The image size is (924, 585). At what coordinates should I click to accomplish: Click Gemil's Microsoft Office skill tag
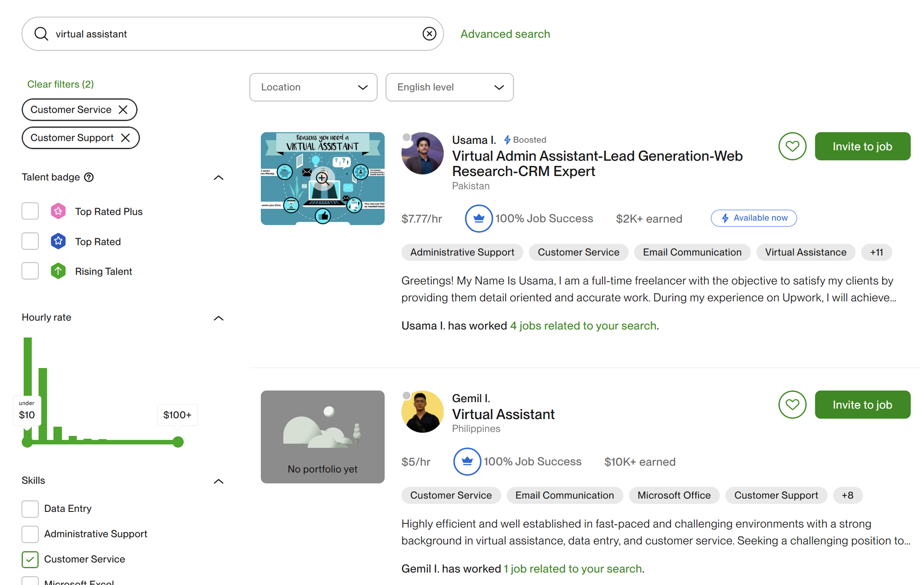coord(674,495)
